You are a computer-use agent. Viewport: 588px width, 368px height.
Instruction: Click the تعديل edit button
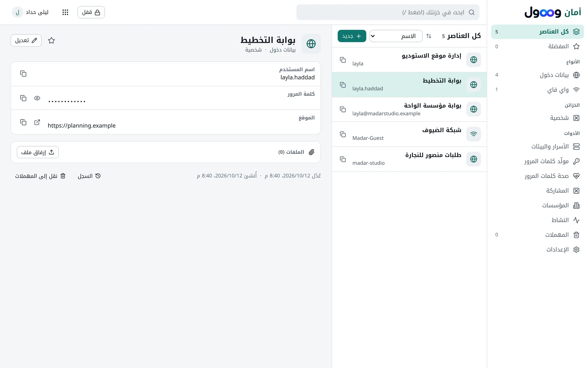pos(26,40)
